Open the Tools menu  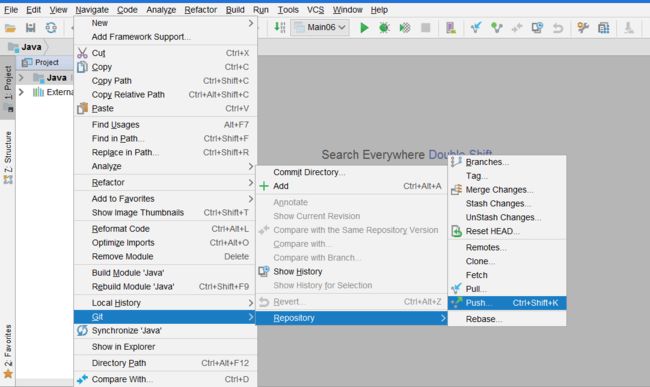tap(288, 10)
